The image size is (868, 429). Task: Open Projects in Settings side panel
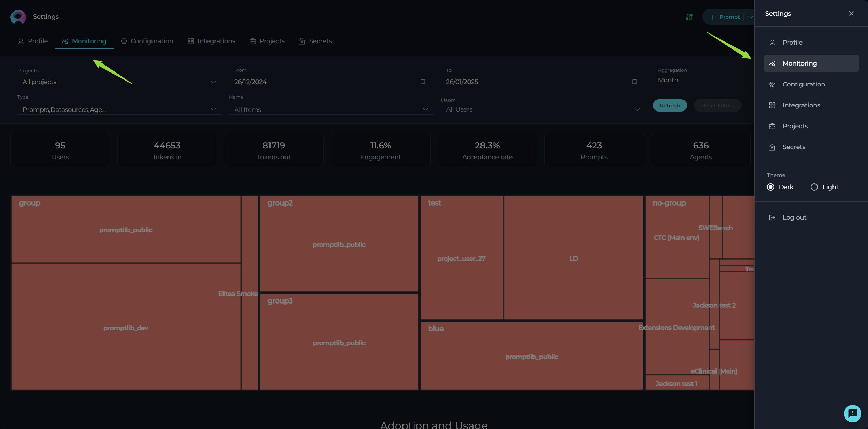pyautogui.click(x=811, y=126)
